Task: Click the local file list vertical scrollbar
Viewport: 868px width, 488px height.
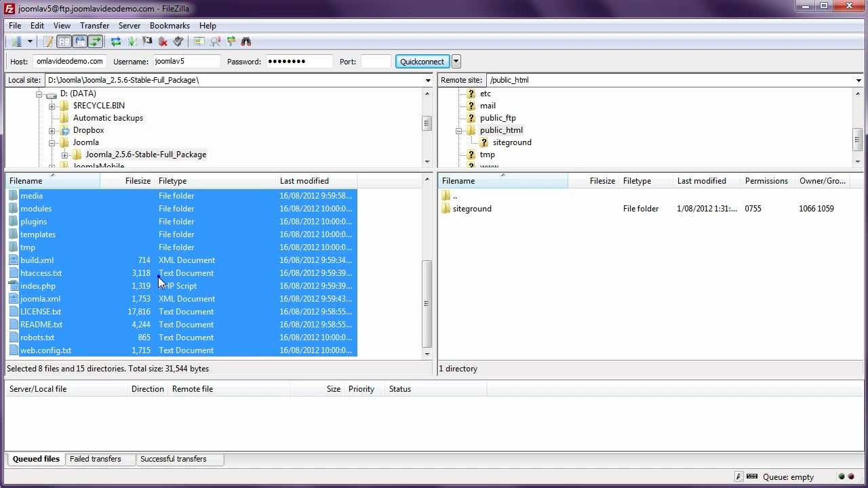Action: [x=427, y=268]
